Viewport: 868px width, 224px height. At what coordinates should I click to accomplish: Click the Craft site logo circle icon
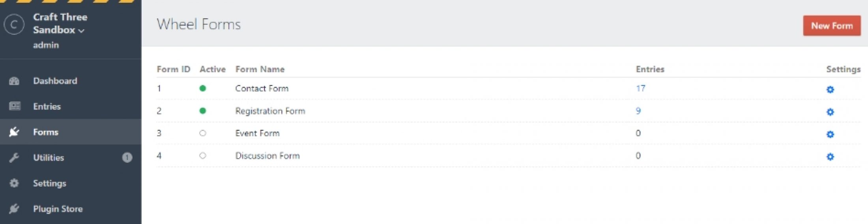tap(14, 24)
